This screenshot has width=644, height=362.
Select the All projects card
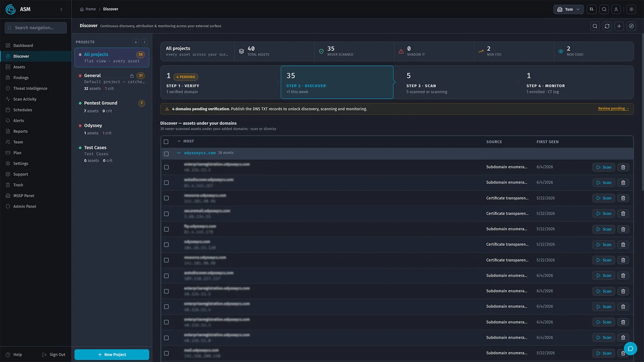[x=112, y=58]
